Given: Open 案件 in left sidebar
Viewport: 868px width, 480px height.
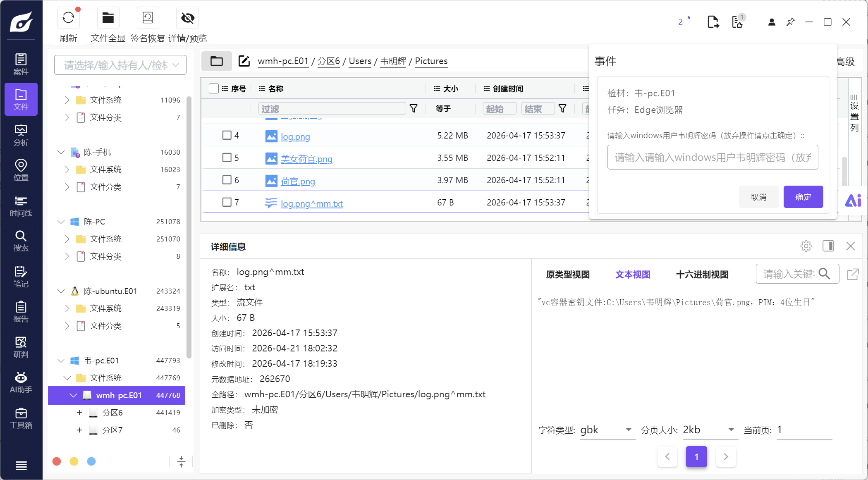Looking at the screenshot, I should tap(21, 64).
